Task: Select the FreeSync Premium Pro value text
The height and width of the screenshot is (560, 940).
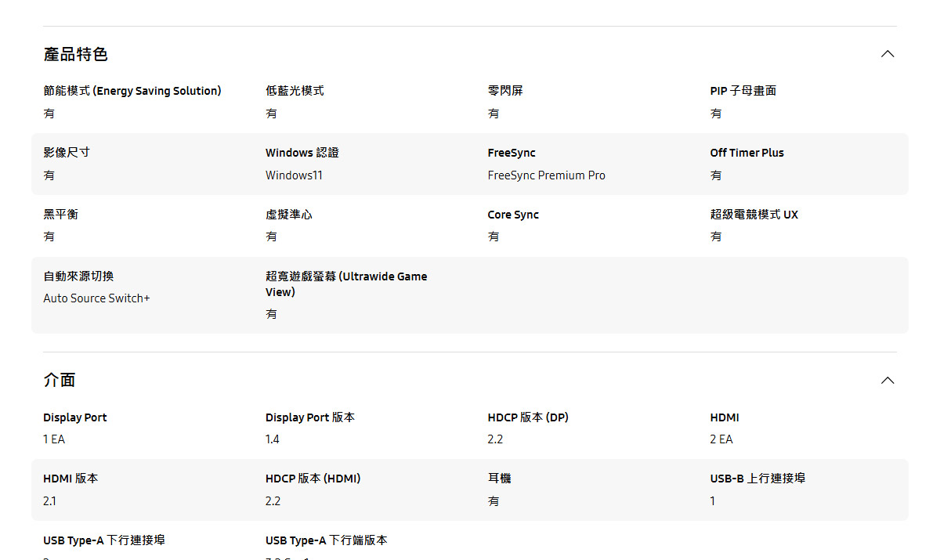Action: pos(546,175)
